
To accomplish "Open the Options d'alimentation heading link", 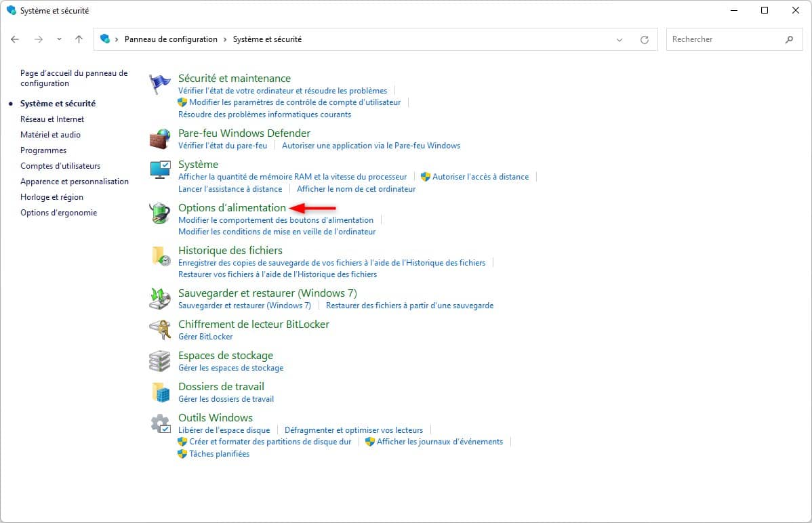I will tap(232, 208).
